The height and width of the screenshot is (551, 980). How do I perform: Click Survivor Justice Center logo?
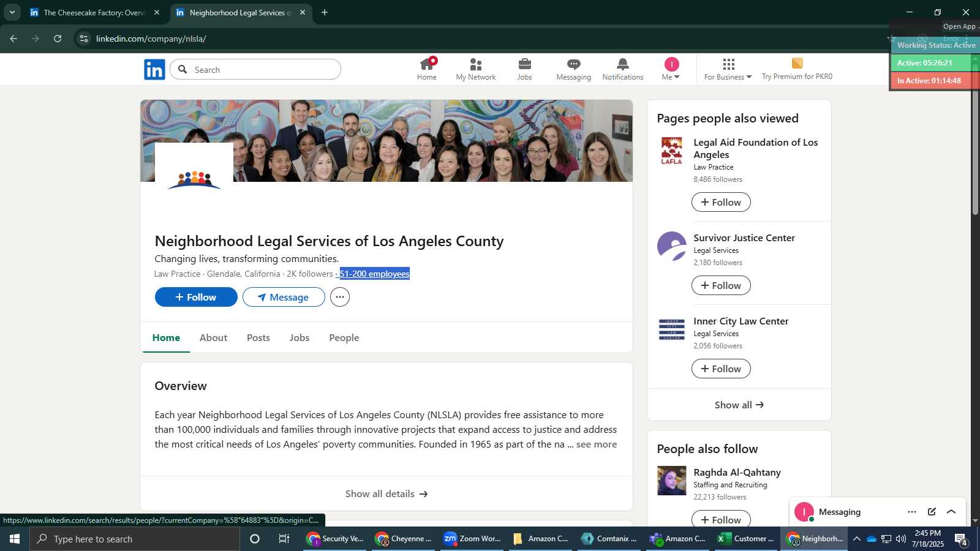point(672,246)
